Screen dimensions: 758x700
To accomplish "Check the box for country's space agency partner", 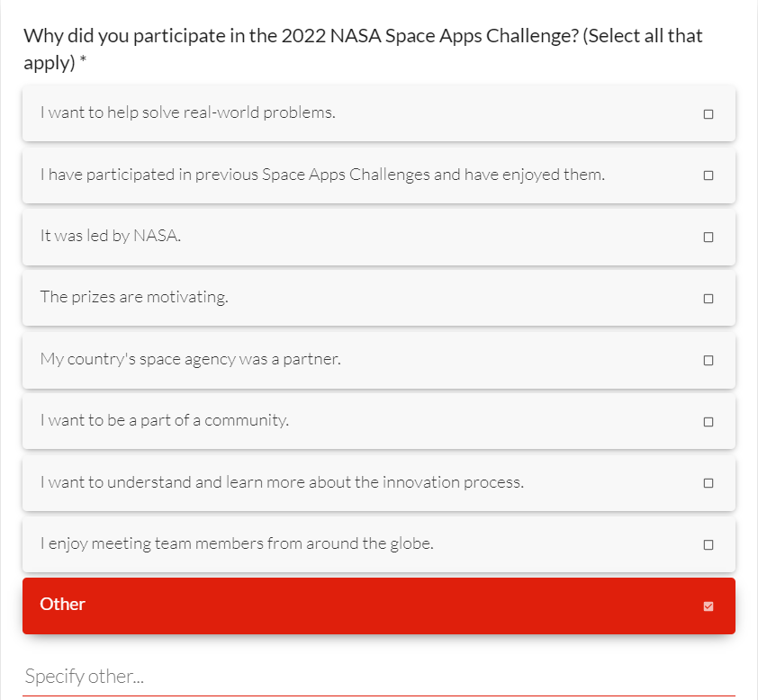I will coord(708,361).
